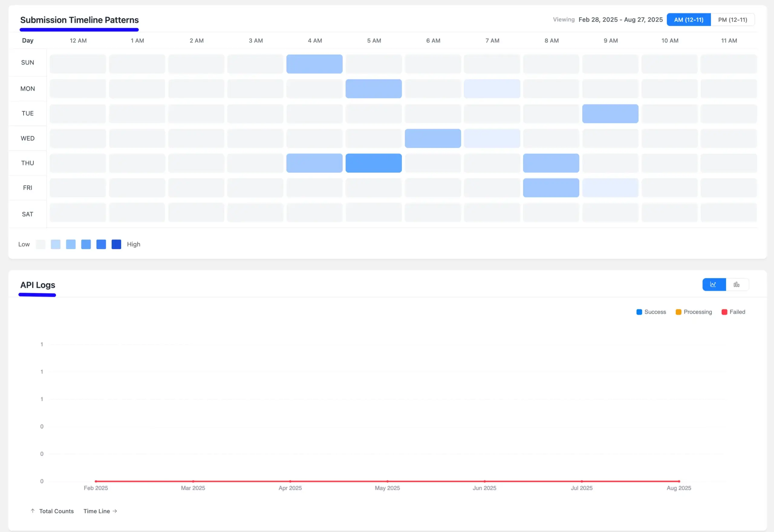Image resolution: width=774 pixels, height=532 pixels.
Task: Click the Day column header
Action: [28, 41]
